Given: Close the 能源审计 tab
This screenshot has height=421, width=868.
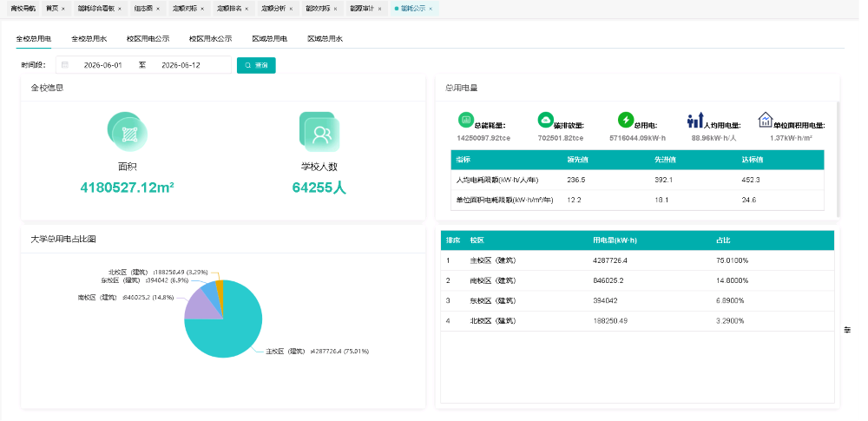Looking at the screenshot, I should click(x=379, y=9).
